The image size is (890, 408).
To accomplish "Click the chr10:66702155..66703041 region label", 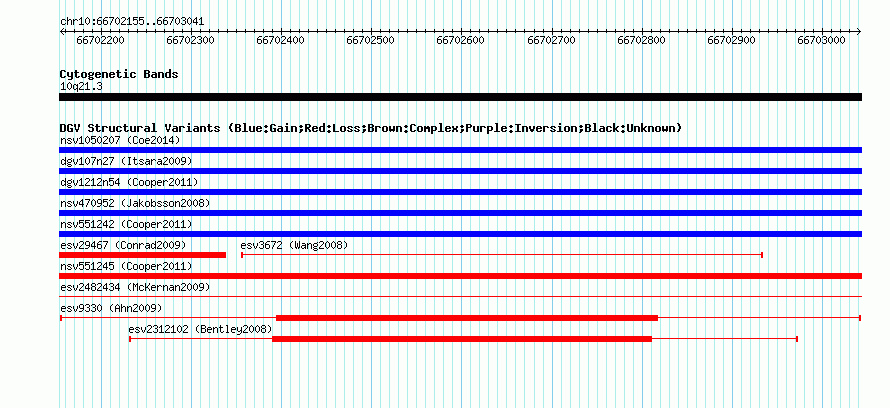I will pyautogui.click(x=132, y=22).
